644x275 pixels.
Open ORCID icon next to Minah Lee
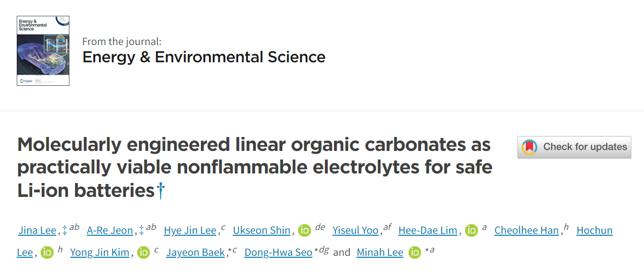(415, 252)
